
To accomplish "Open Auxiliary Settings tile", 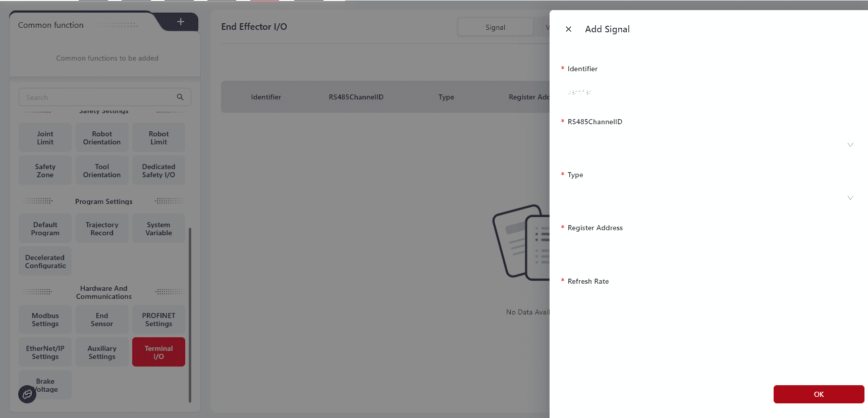I will [102, 352].
